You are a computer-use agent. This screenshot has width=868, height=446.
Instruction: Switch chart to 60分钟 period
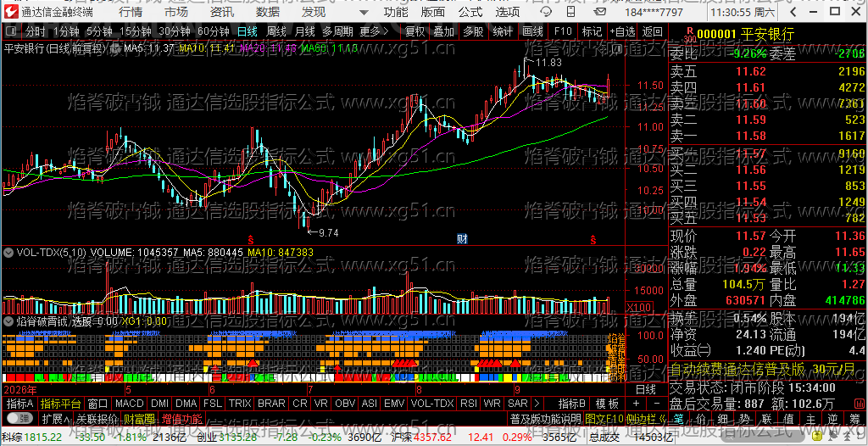213,31
